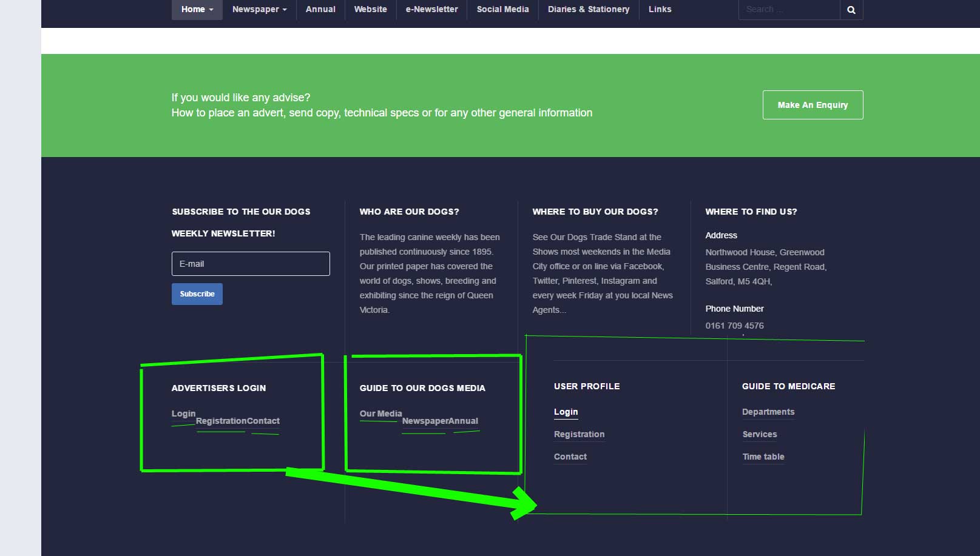The width and height of the screenshot is (980, 556).
Task: Open Registration under User Profile
Action: [579, 434]
